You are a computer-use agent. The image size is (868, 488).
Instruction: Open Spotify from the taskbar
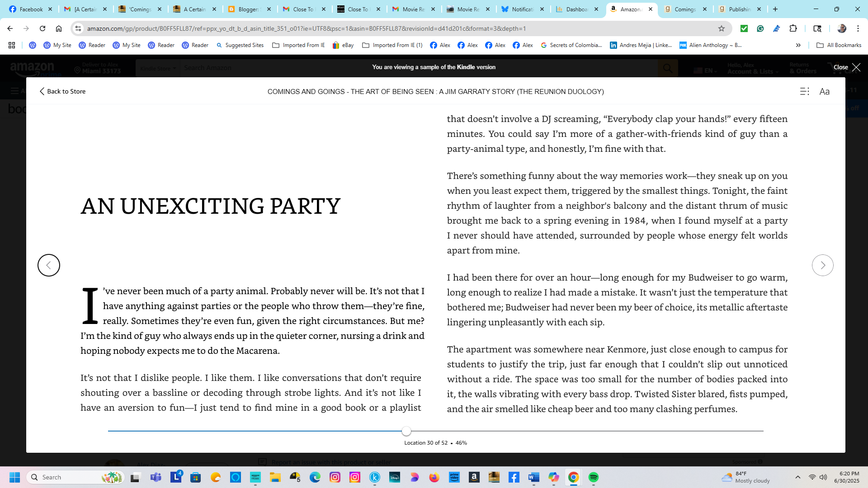(x=593, y=477)
